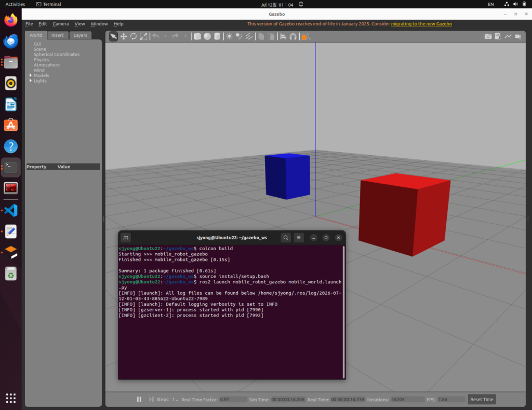Open Visual Studio Code from the dock
Image resolution: width=532 pixels, height=410 pixels.
pos(11,210)
